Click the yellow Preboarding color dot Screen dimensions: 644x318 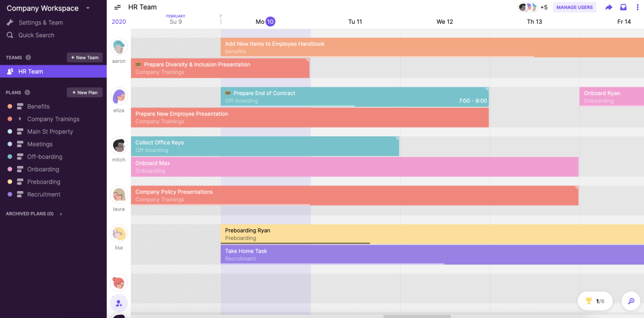tap(10, 182)
